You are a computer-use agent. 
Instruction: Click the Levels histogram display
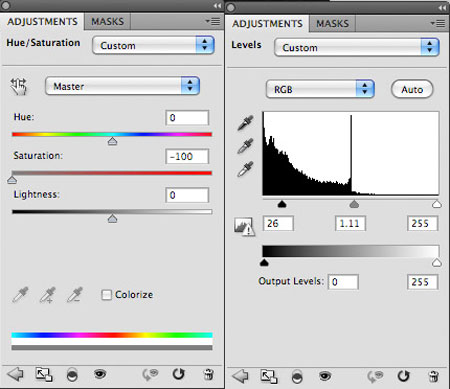pos(351,153)
